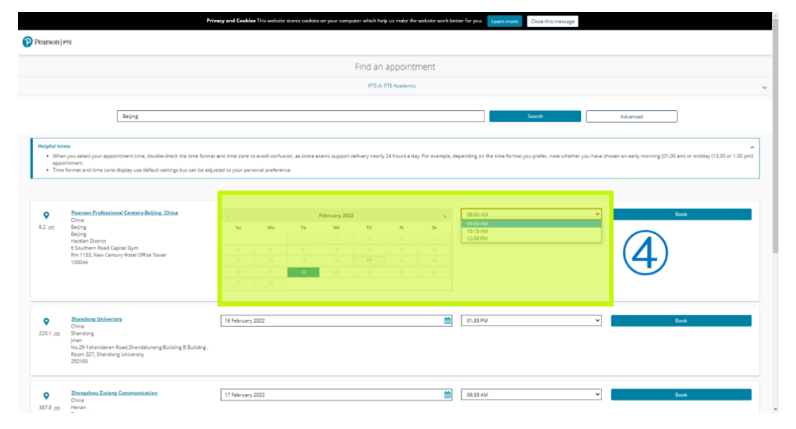This screenshot has height=429, width=796.
Task: Click the Find an appointment heading
Action: tap(395, 67)
